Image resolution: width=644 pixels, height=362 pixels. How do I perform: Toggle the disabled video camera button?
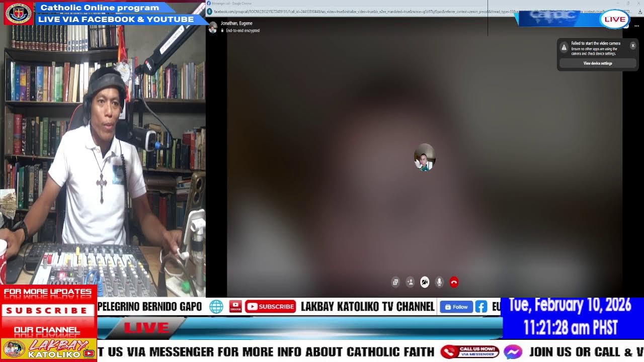(x=425, y=283)
